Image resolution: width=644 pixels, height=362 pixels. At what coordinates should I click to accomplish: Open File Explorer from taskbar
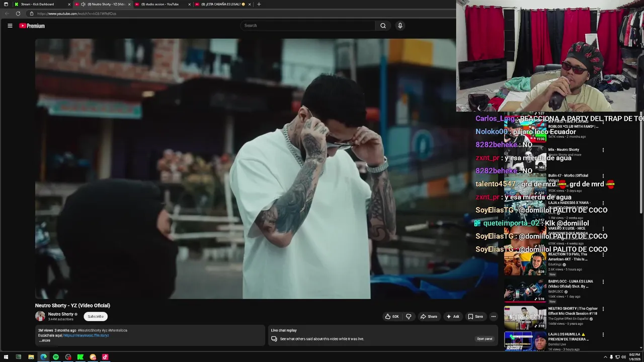31,357
